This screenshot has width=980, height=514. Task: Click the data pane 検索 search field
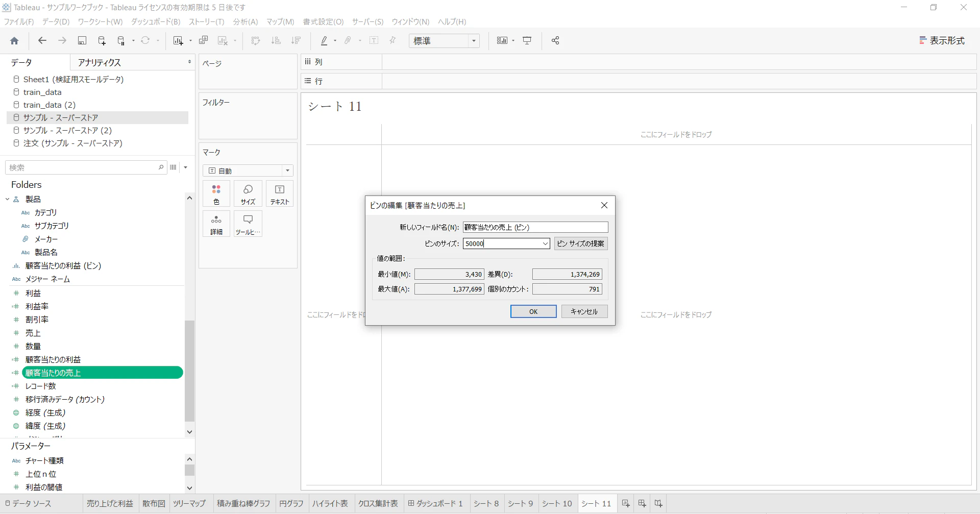(x=86, y=167)
